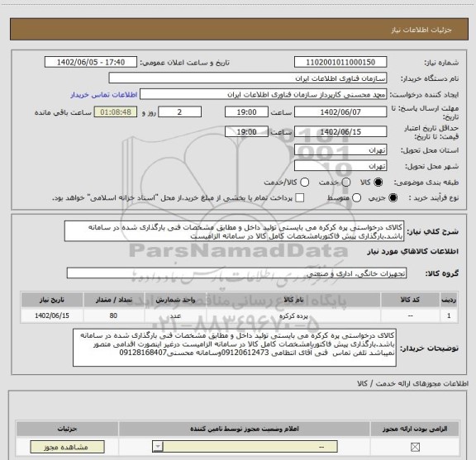Click the پرده کرکره item name cell
Viewport: 476px width, 460px height.
pos(293,315)
